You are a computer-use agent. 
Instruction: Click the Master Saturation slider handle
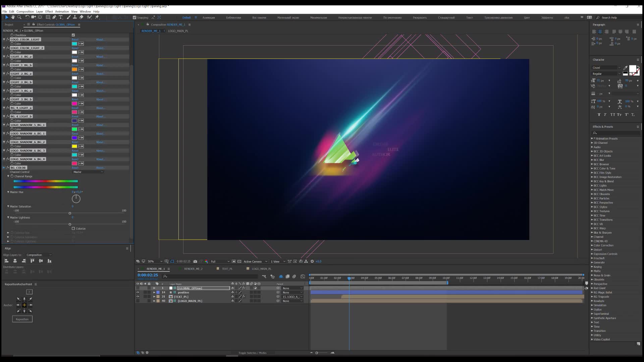click(x=70, y=214)
